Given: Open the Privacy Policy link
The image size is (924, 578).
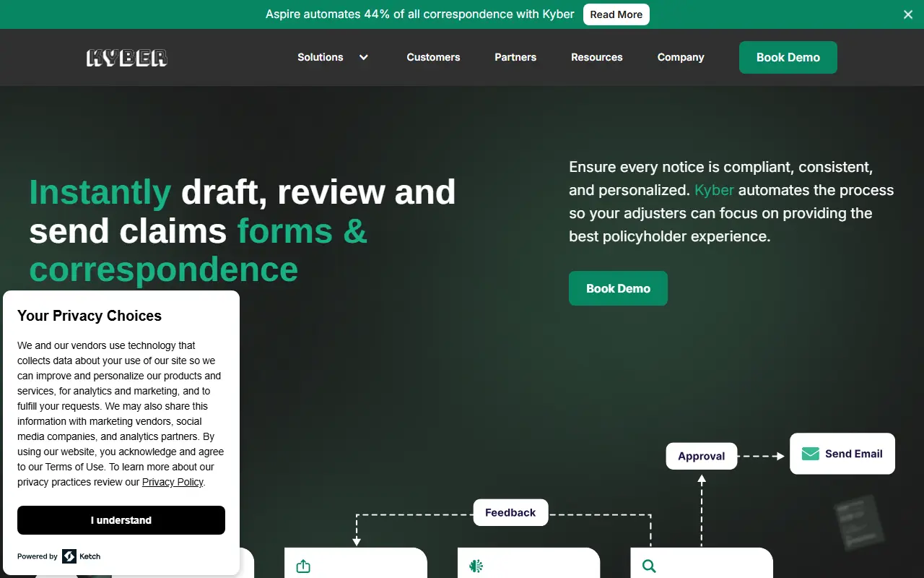Looking at the screenshot, I should [x=173, y=482].
